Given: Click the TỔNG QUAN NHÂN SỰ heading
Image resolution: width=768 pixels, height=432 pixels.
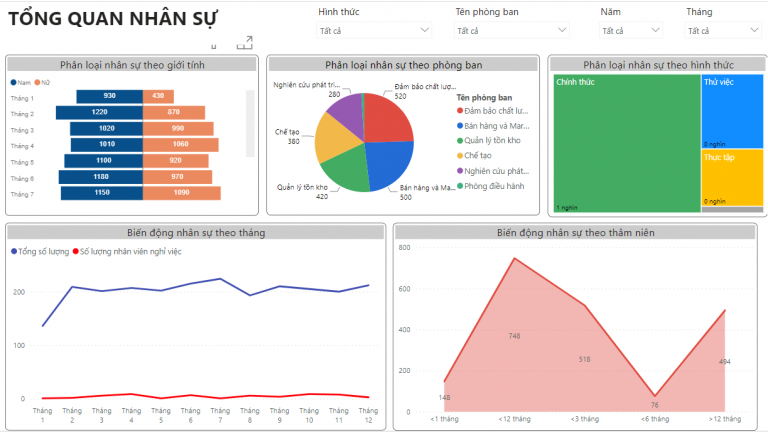Looking at the screenshot, I should [x=113, y=19].
